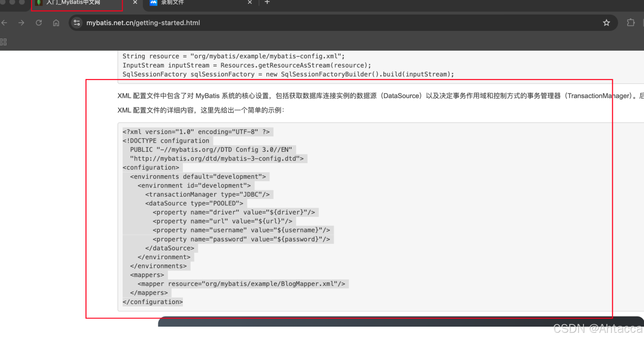Click the property name="password" line
644x340 pixels.
click(x=242, y=239)
